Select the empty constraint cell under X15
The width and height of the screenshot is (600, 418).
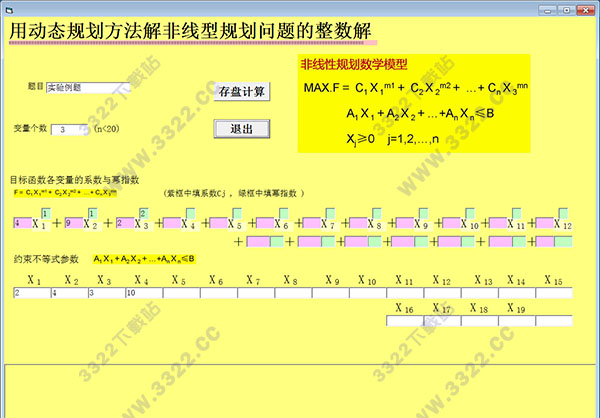(554, 293)
